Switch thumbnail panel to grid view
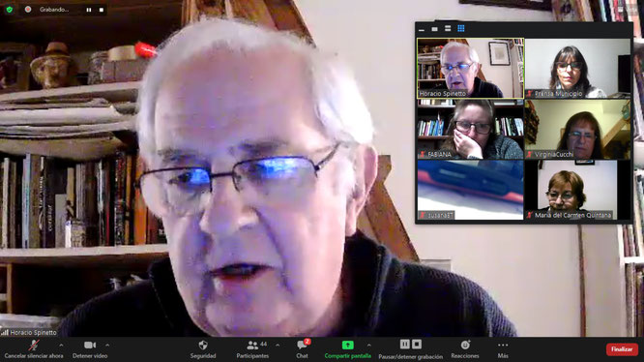The width and height of the screenshot is (644, 362). coord(461,28)
